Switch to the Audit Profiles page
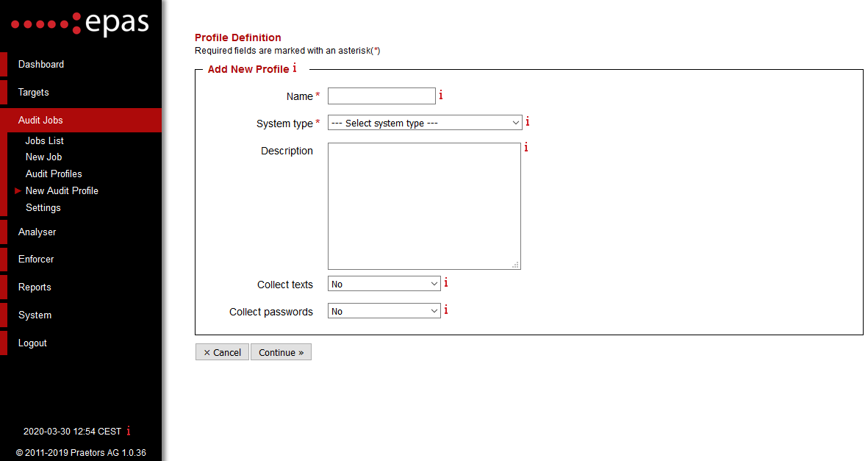The height and width of the screenshot is (461, 868). [x=55, y=173]
